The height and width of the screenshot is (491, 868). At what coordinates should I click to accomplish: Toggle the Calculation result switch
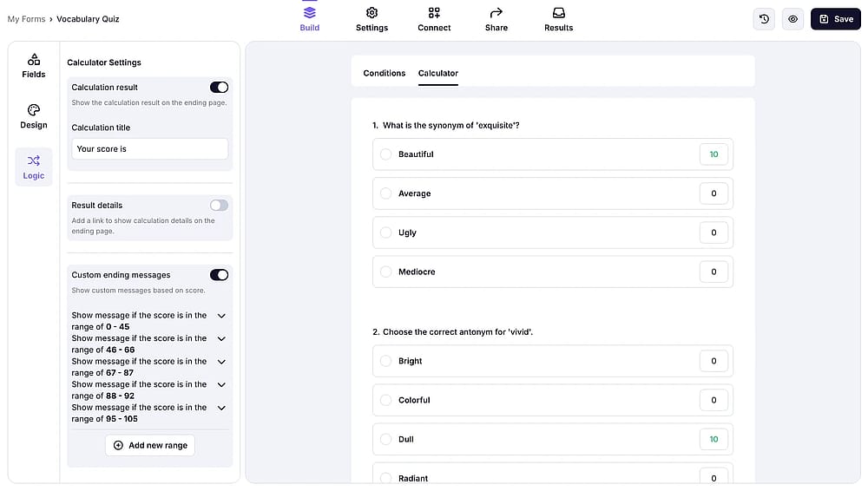[220, 87]
